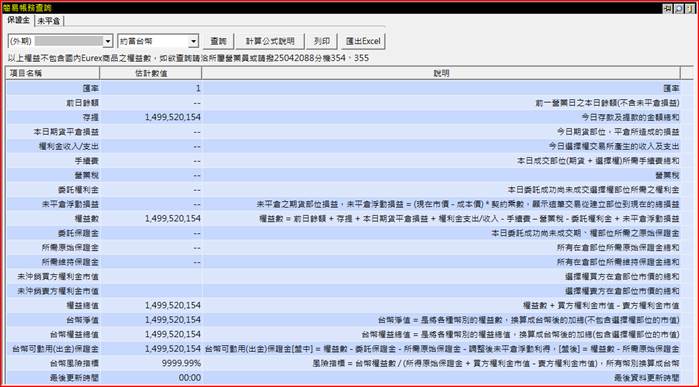Screen dimensions: 699x387
Task: Click the magnifier icon in the title bar
Action: tap(678, 8)
